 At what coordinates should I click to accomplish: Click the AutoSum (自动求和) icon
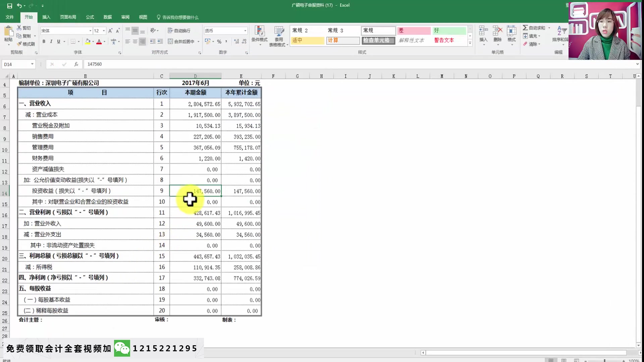click(525, 28)
